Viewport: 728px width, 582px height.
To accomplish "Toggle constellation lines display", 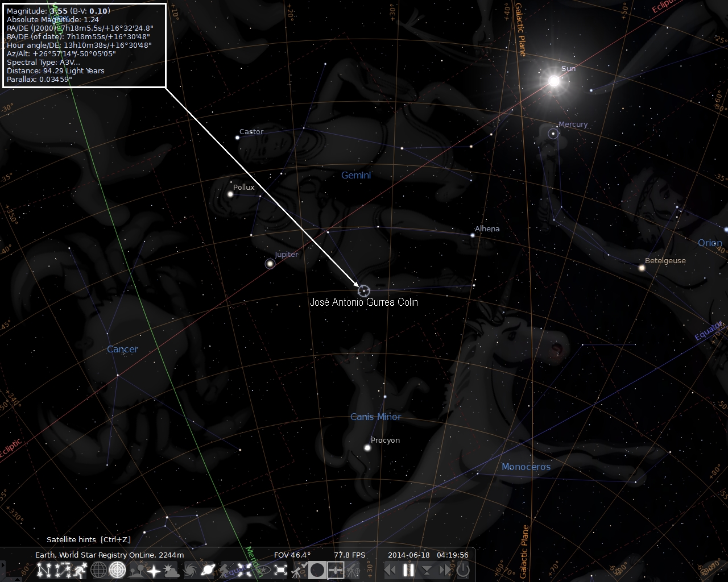I will (x=44, y=570).
